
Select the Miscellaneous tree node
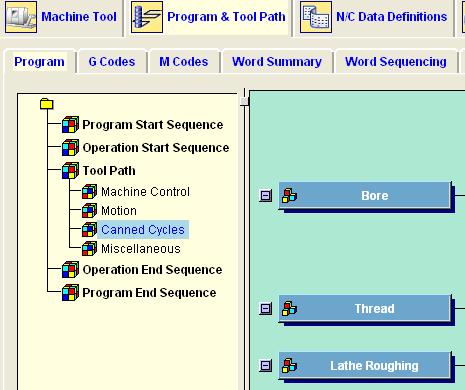(141, 249)
